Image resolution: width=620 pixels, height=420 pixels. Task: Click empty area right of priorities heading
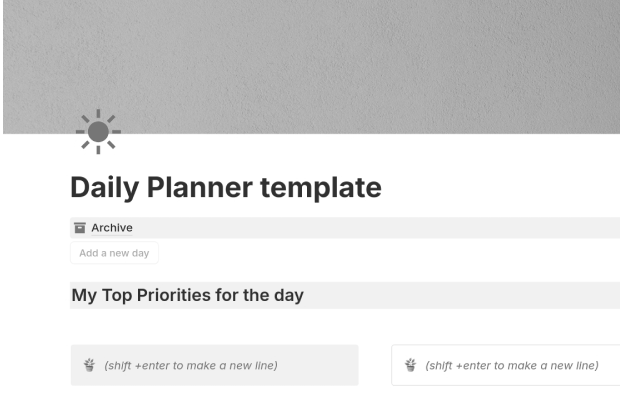460,295
